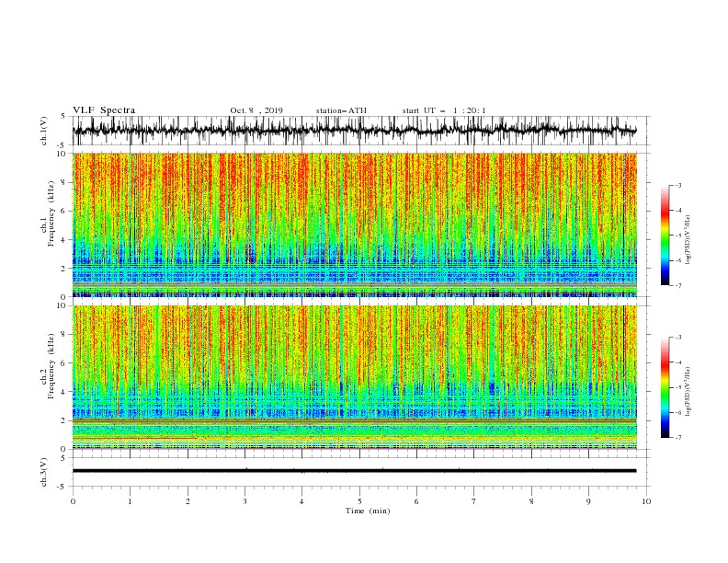Click time axis tick label "0"
Screen dimensions: 728x563
click(x=73, y=501)
